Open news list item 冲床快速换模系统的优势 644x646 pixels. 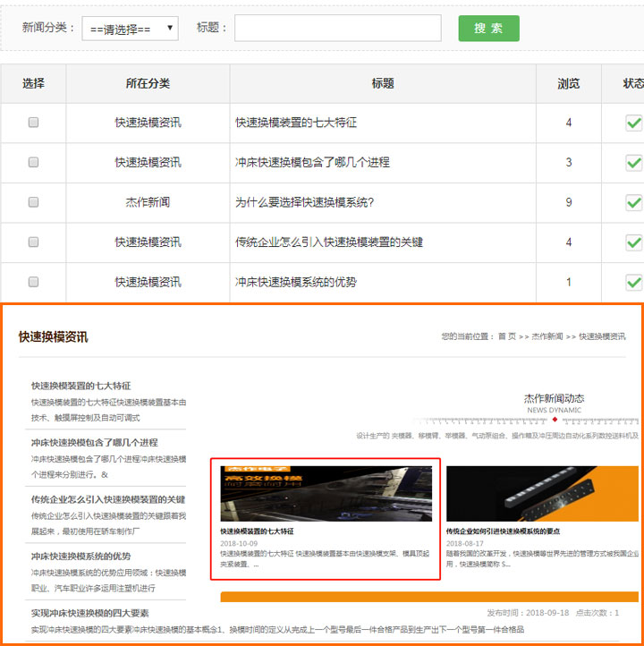pos(81,557)
